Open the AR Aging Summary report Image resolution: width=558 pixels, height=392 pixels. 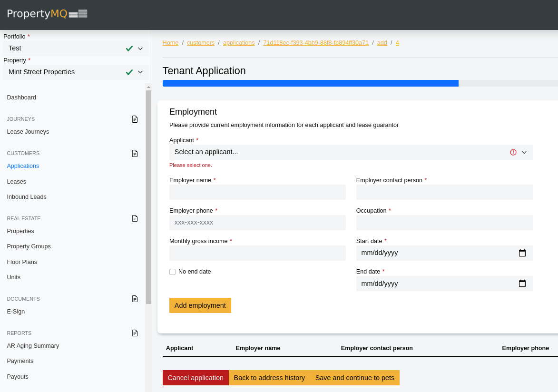pyautogui.click(x=33, y=346)
